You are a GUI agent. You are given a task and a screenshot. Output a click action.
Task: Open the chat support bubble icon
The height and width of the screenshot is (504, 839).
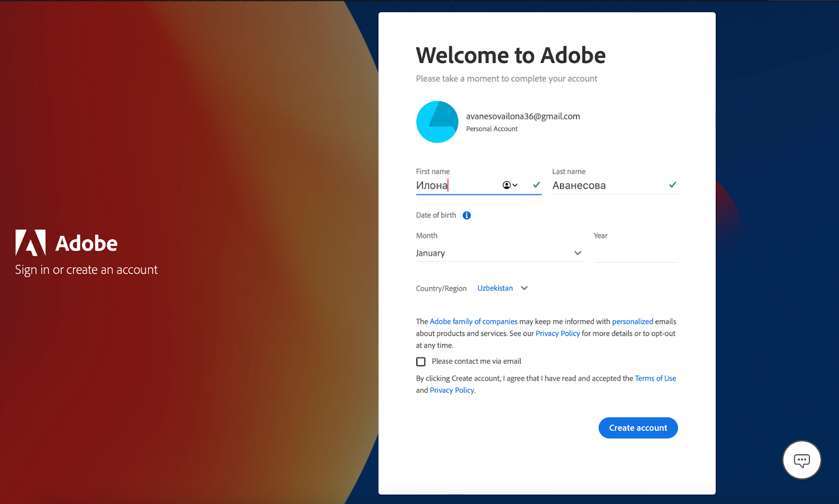point(802,460)
